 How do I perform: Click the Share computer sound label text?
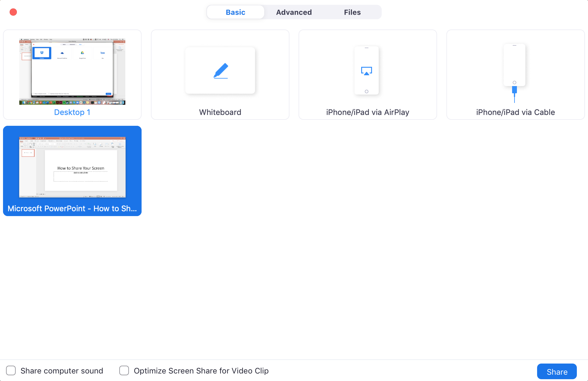point(62,371)
